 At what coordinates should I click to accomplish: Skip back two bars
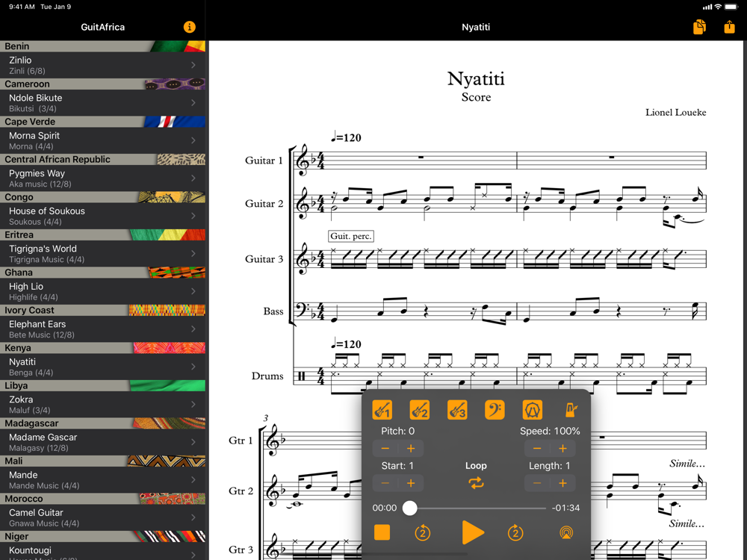(x=423, y=533)
